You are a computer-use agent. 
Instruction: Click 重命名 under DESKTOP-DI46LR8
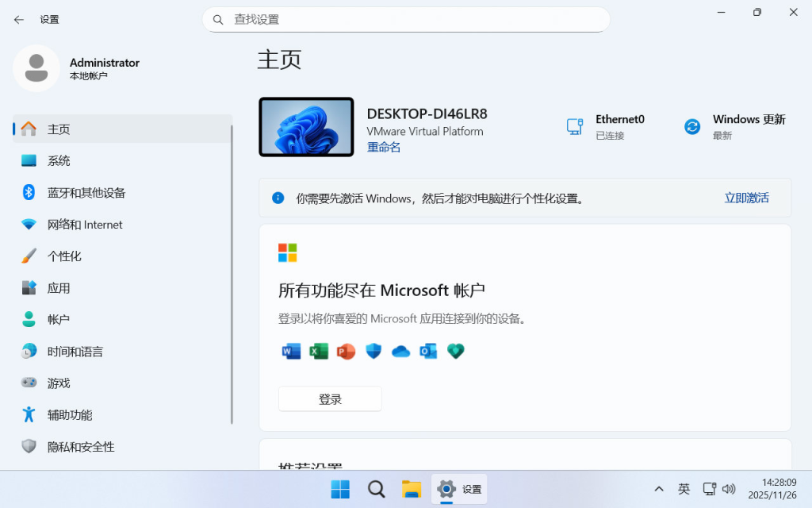[383, 148]
